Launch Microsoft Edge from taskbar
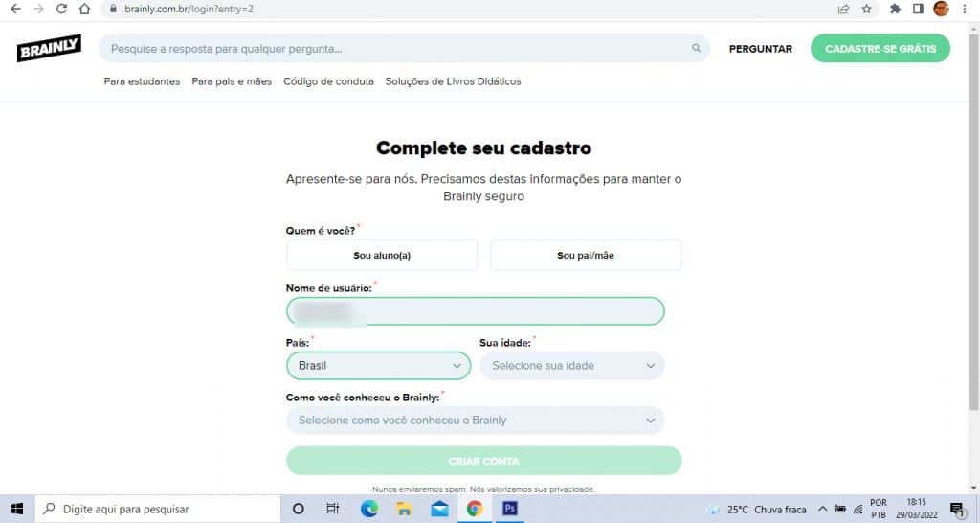 point(368,509)
